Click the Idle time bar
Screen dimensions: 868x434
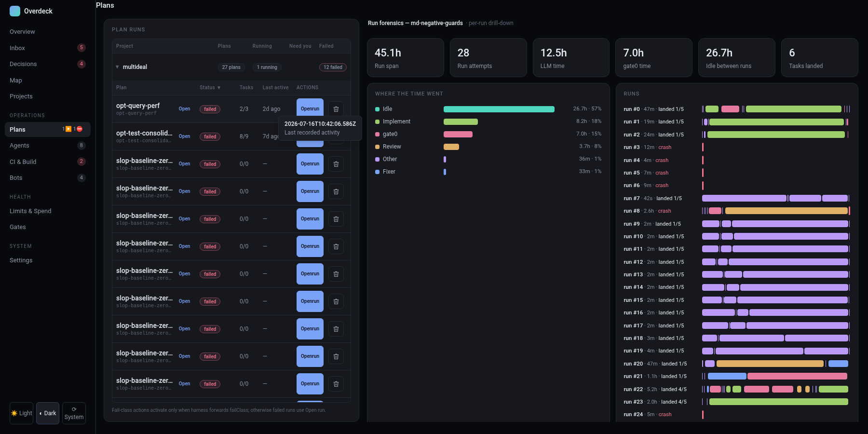499,109
